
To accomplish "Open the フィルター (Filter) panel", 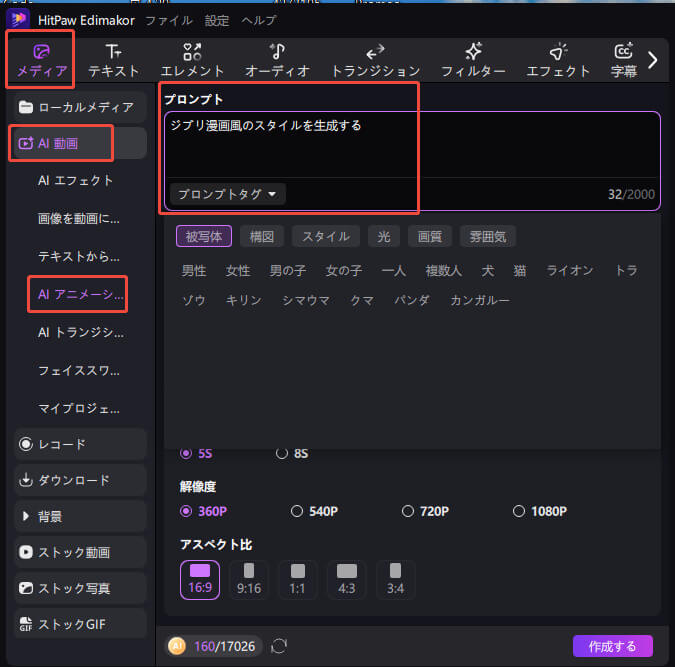I will coord(473,60).
